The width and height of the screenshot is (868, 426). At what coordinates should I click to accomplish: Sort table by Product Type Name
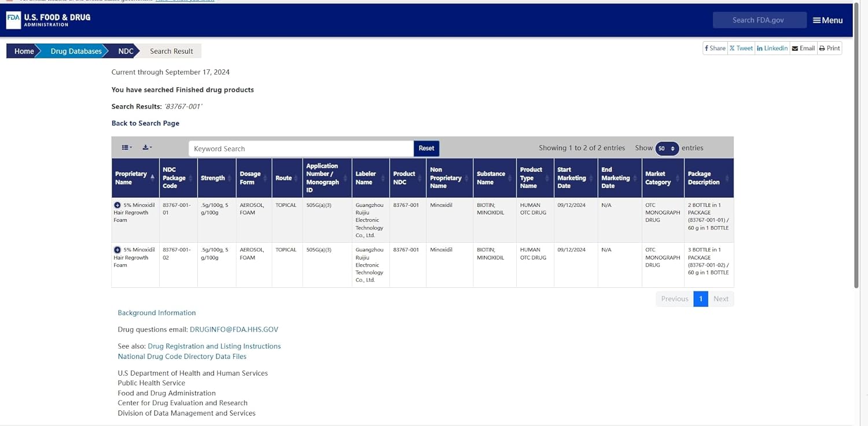click(535, 178)
